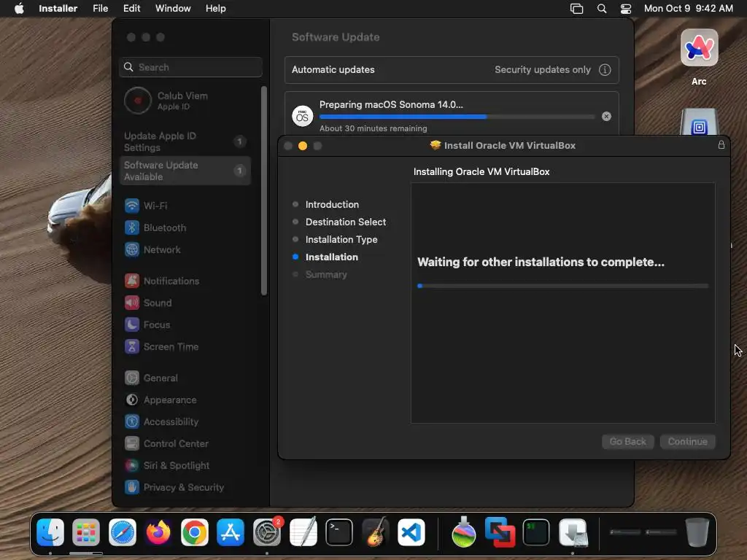Select Notifications in the Settings sidebar
This screenshot has height=560, width=747.
point(186,281)
